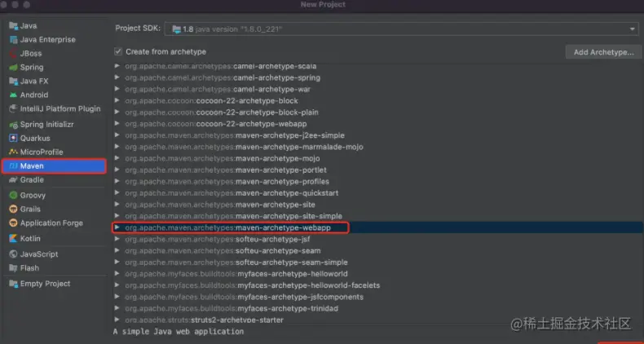Click the JavaScript globe icon
The image size is (644, 344).
pyautogui.click(x=13, y=254)
